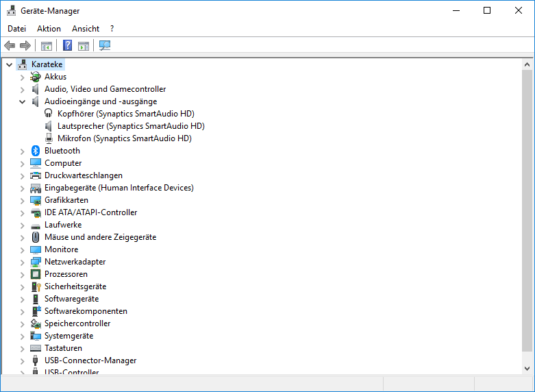Click the Kopfhörer headphone icon
535x392 pixels.
[x=49, y=113]
